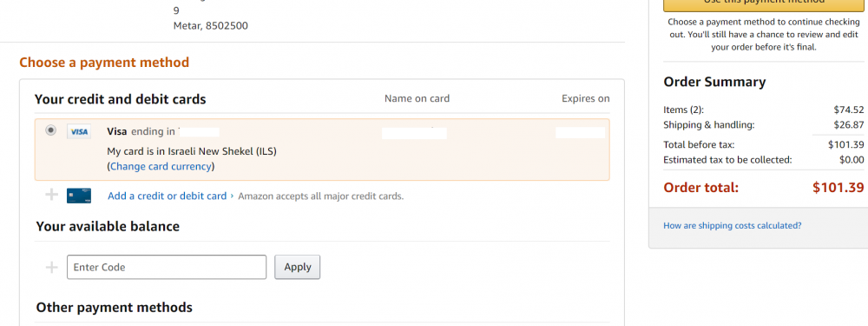
Task: Click the Name on card column header
Action: pos(417,99)
